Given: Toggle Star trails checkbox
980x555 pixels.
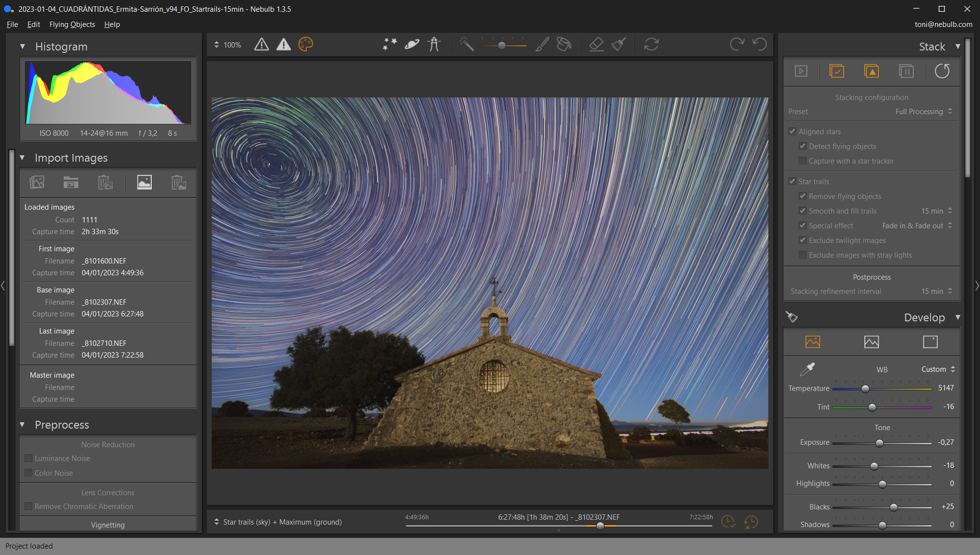Looking at the screenshot, I should 792,181.
